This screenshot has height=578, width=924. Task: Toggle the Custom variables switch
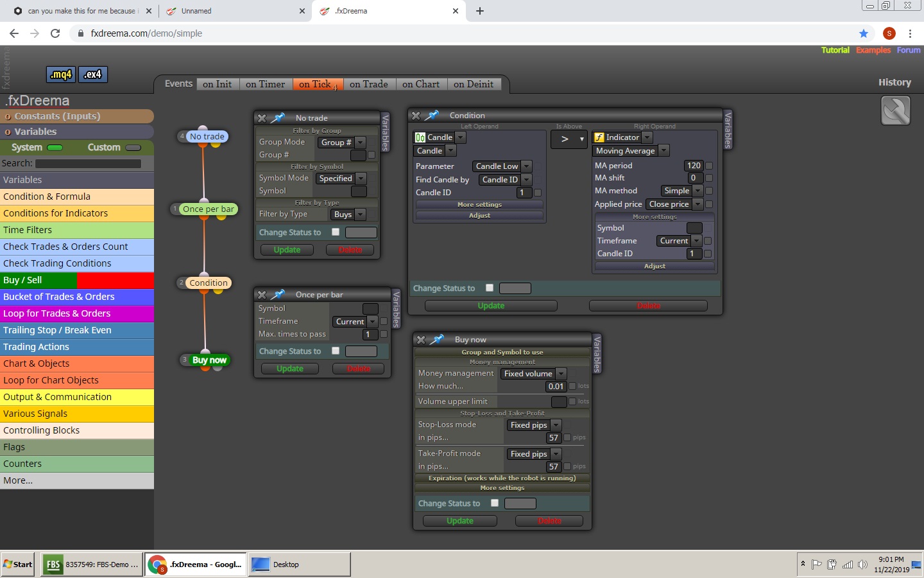click(x=133, y=148)
